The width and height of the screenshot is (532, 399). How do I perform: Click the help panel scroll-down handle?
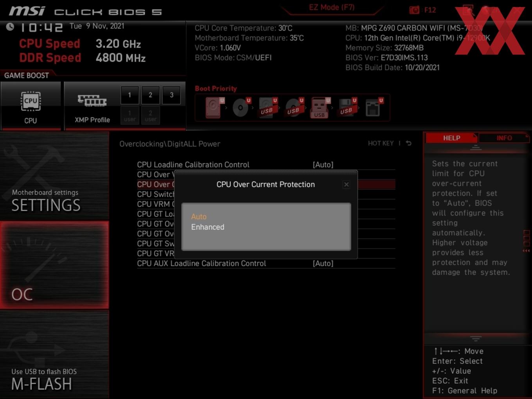(476, 338)
